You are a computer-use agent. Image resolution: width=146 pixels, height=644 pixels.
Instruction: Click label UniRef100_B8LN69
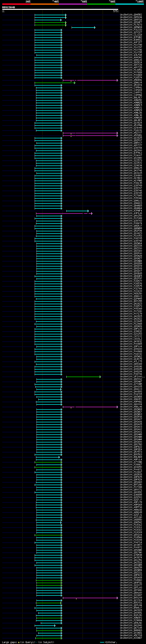(x=128, y=457)
